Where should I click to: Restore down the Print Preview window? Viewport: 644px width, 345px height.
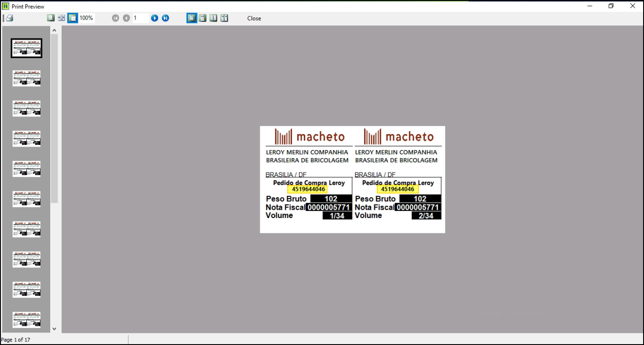pyautogui.click(x=611, y=6)
